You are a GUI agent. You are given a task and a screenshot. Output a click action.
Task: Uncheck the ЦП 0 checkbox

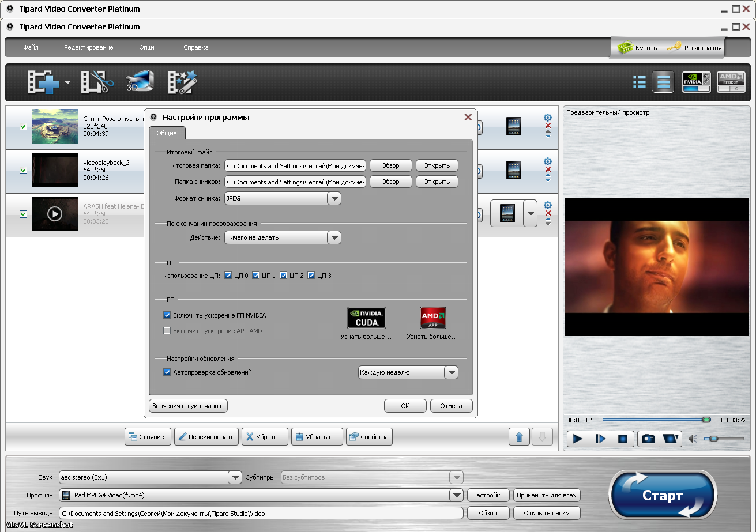coord(228,276)
